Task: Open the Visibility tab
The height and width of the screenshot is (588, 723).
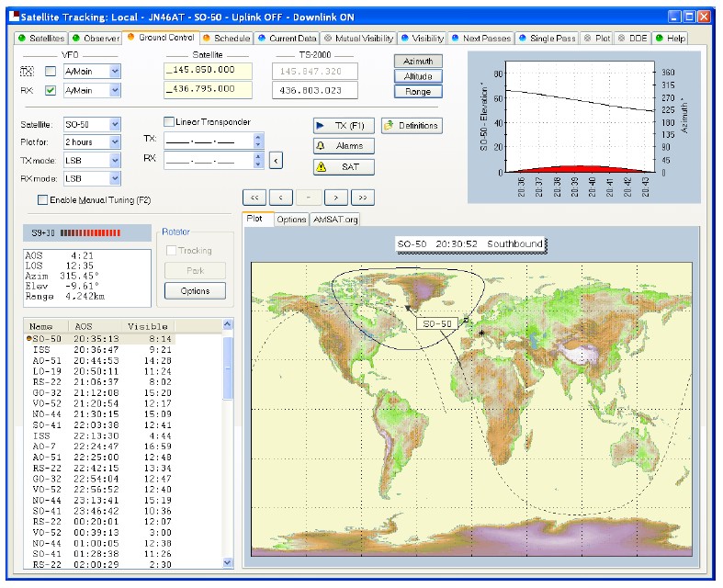Action: tap(423, 39)
